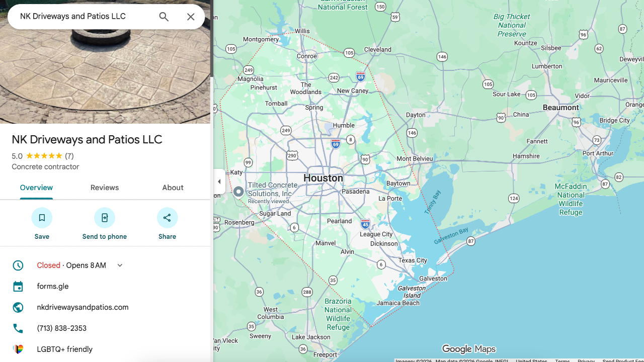Click The Woodlands label on map
The height and width of the screenshot is (362, 644).
click(x=306, y=88)
